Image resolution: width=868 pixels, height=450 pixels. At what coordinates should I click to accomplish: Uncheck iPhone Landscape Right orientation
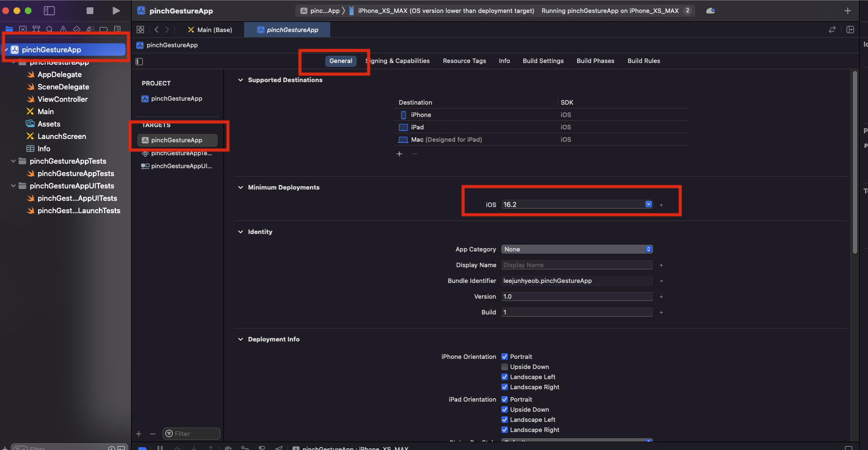pyautogui.click(x=505, y=387)
